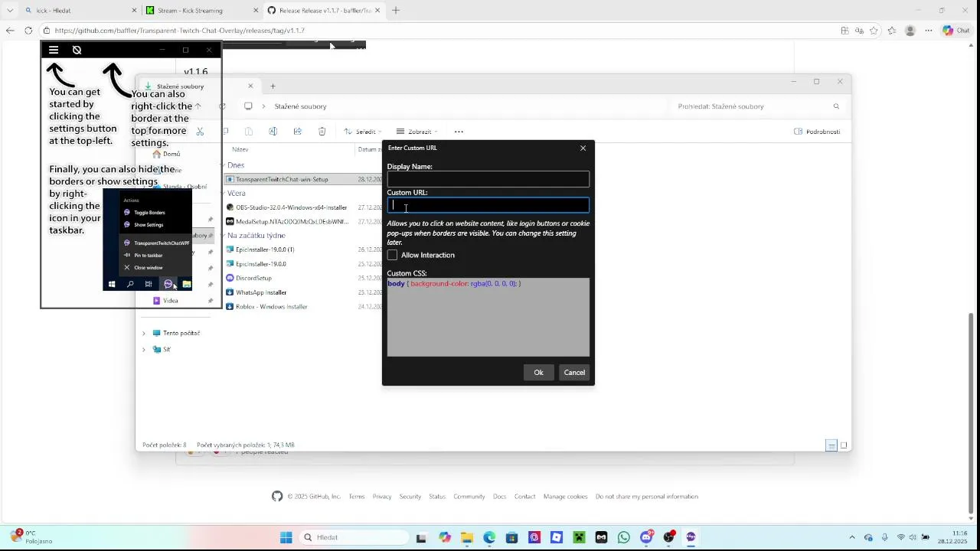The image size is (980, 551).
Task: Open GitHub Docs footer link
Action: pos(499,497)
